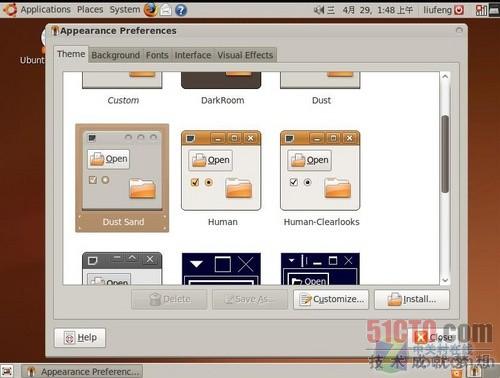
Task: Switch to the Background tab
Action: [116, 55]
